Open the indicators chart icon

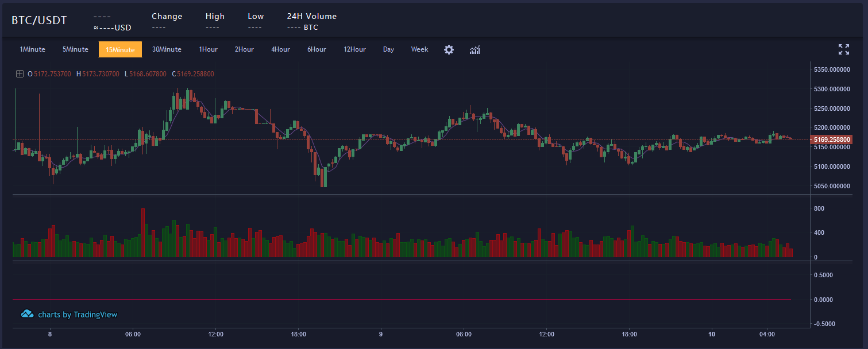click(474, 49)
